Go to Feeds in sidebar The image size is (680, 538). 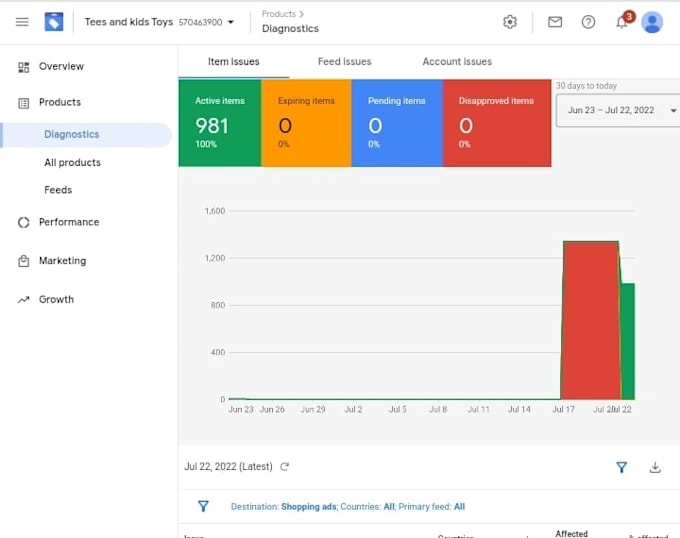pyautogui.click(x=58, y=190)
